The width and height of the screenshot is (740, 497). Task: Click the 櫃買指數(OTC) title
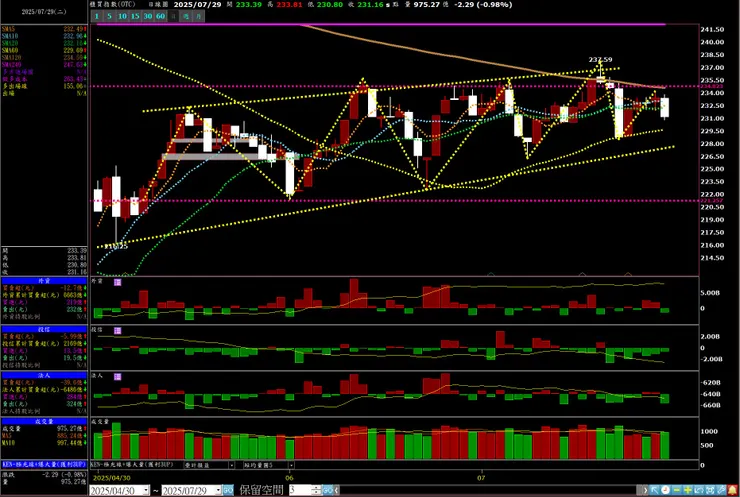coord(113,4)
